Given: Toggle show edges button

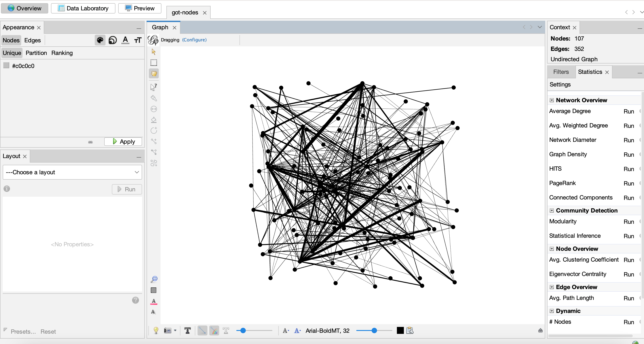Looking at the screenshot, I should (202, 330).
